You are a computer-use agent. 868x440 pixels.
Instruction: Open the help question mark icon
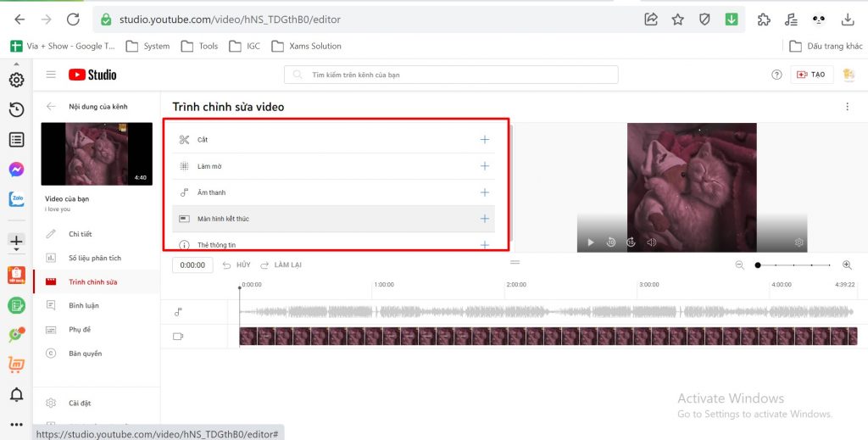776,75
